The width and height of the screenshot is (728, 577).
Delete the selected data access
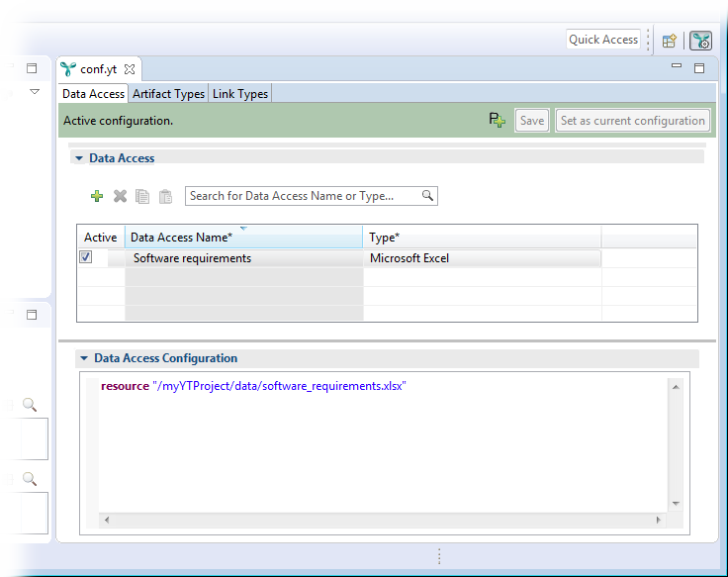120,196
